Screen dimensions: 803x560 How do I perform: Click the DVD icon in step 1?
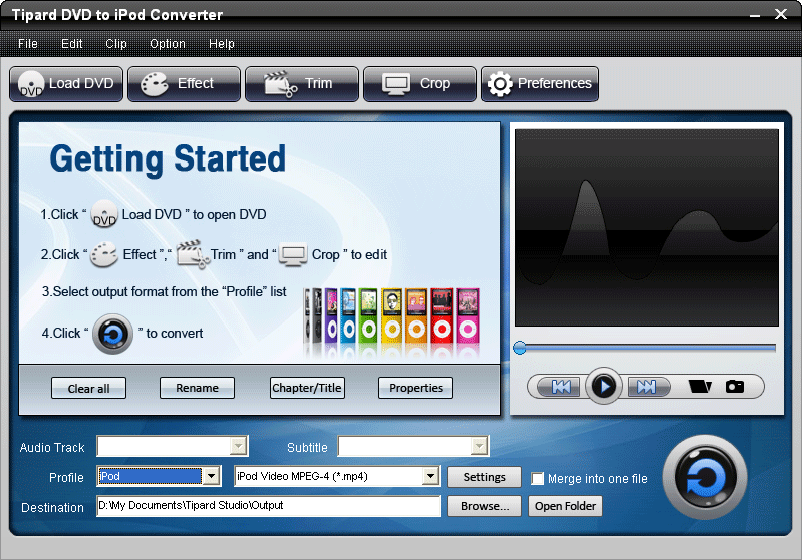pyautogui.click(x=104, y=214)
